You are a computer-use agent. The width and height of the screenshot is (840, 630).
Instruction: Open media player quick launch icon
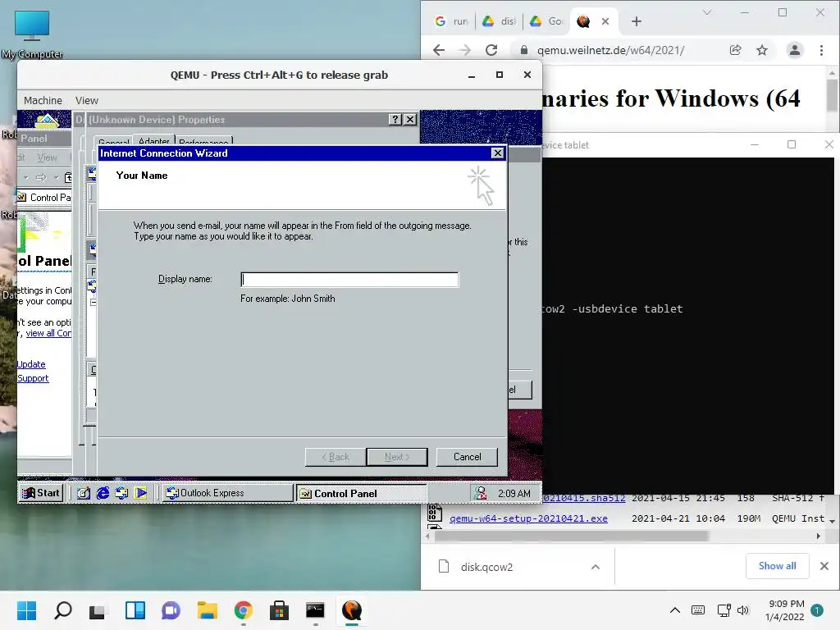click(141, 493)
